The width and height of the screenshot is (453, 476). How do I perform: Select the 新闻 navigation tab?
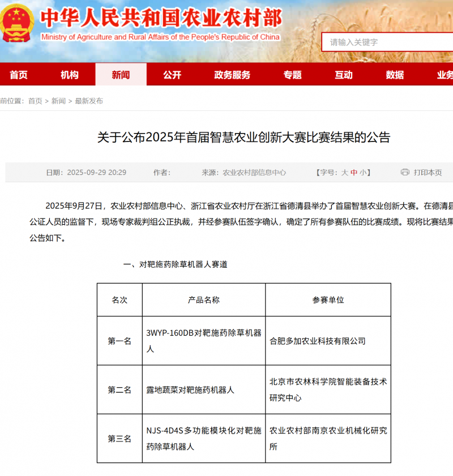(121, 75)
